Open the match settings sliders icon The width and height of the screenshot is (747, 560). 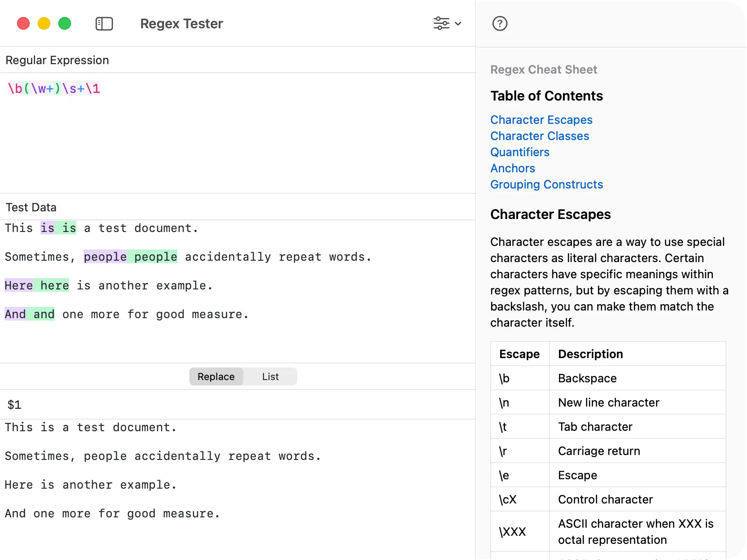point(442,23)
